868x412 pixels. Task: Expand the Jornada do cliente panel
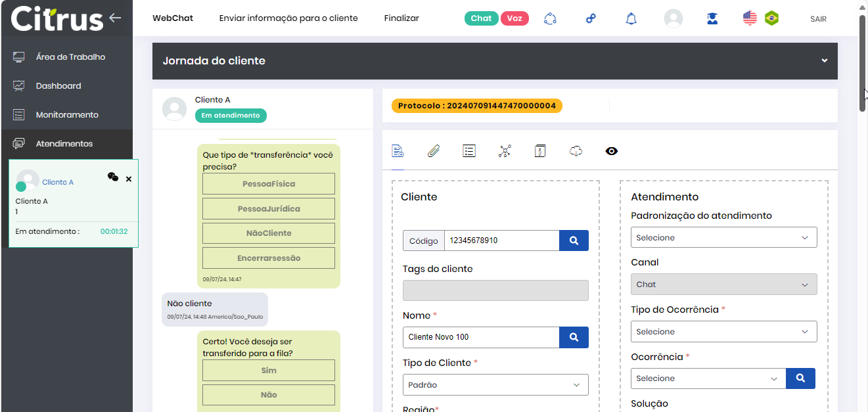click(824, 61)
